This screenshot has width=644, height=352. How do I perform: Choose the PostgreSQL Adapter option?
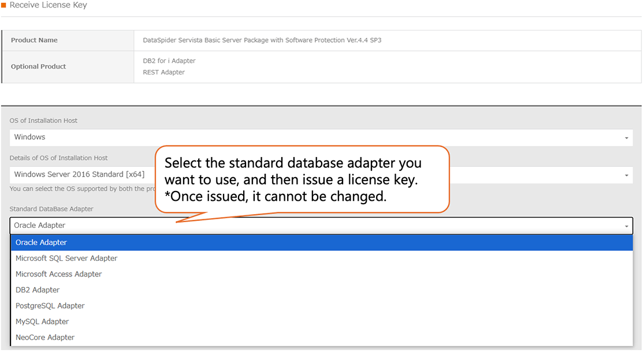[50, 305]
